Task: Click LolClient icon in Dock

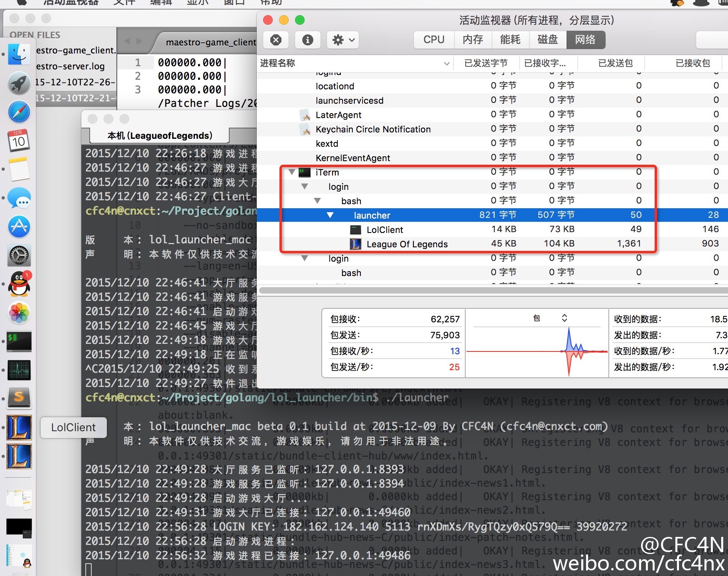Action: [x=19, y=428]
